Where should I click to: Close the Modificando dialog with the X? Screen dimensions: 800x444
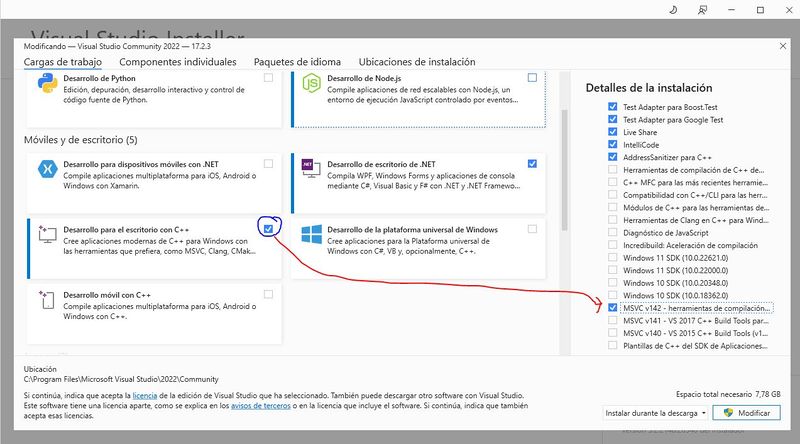click(x=783, y=46)
